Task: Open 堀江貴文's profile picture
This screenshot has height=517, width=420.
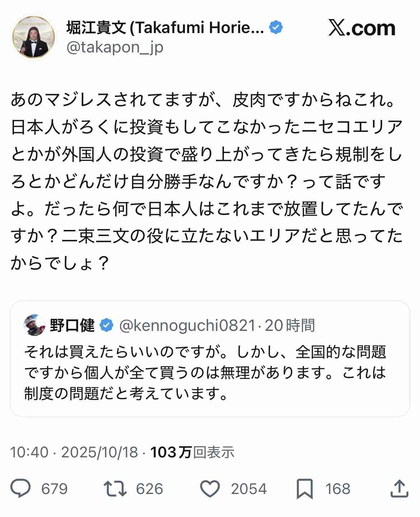Action: pyautogui.click(x=34, y=37)
